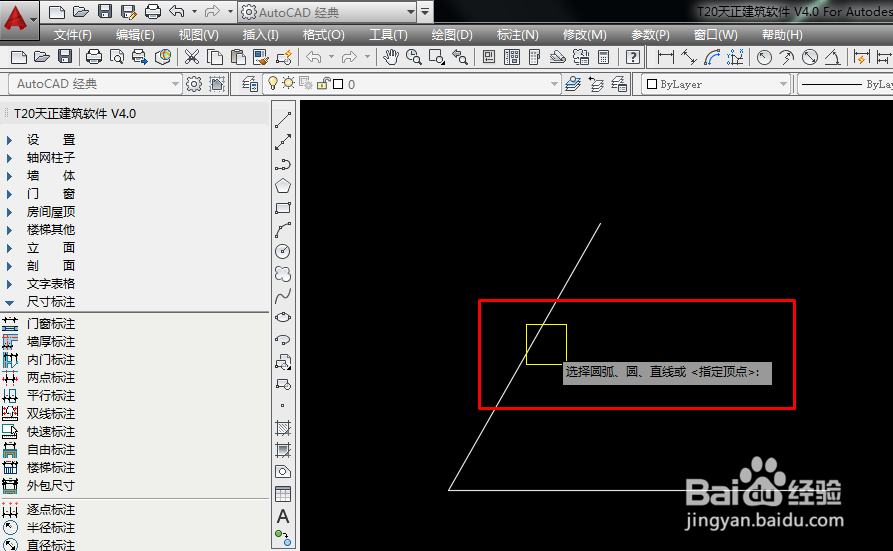Select the Polyline draw tool

pos(283,164)
